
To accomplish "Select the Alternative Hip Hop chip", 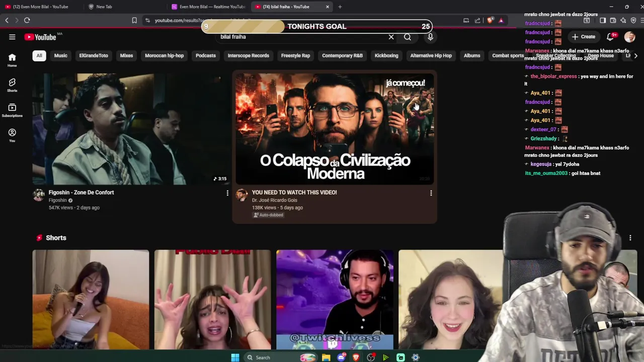I will click(431, 55).
